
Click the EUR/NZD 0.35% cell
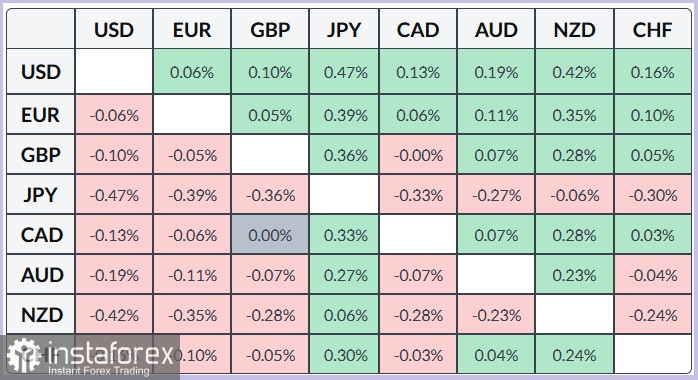click(x=574, y=114)
